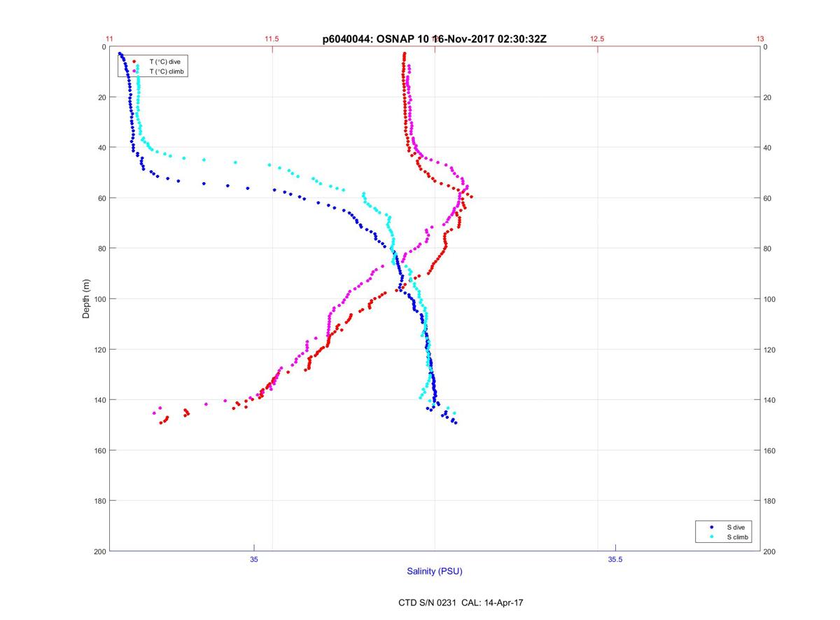
Task: Click right depth axis tick label 60
Action: tap(768, 198)
